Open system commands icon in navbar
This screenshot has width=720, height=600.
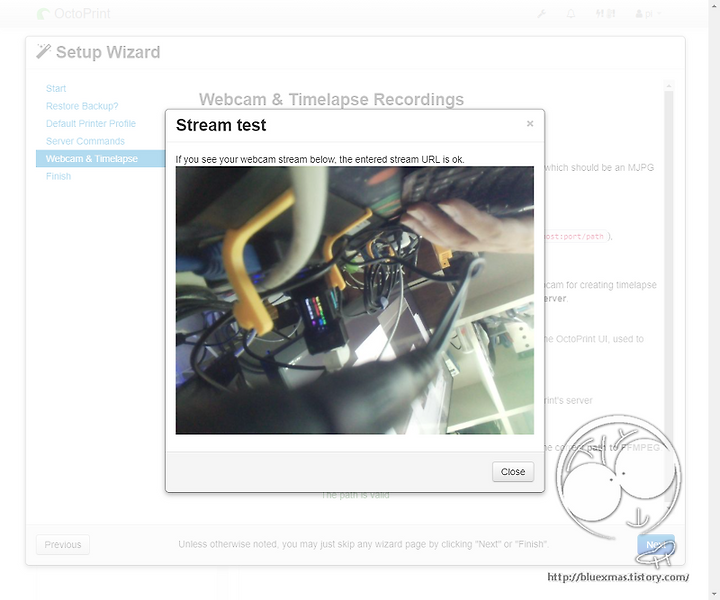point(605,14)
